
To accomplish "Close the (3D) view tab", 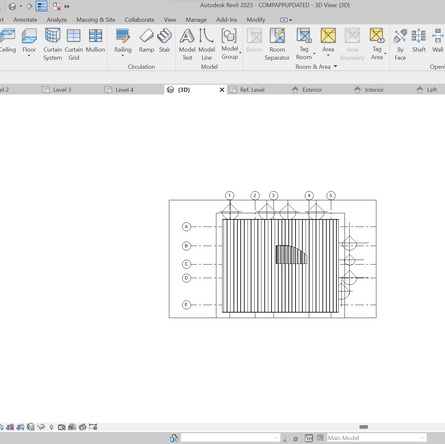I will 222,90.
